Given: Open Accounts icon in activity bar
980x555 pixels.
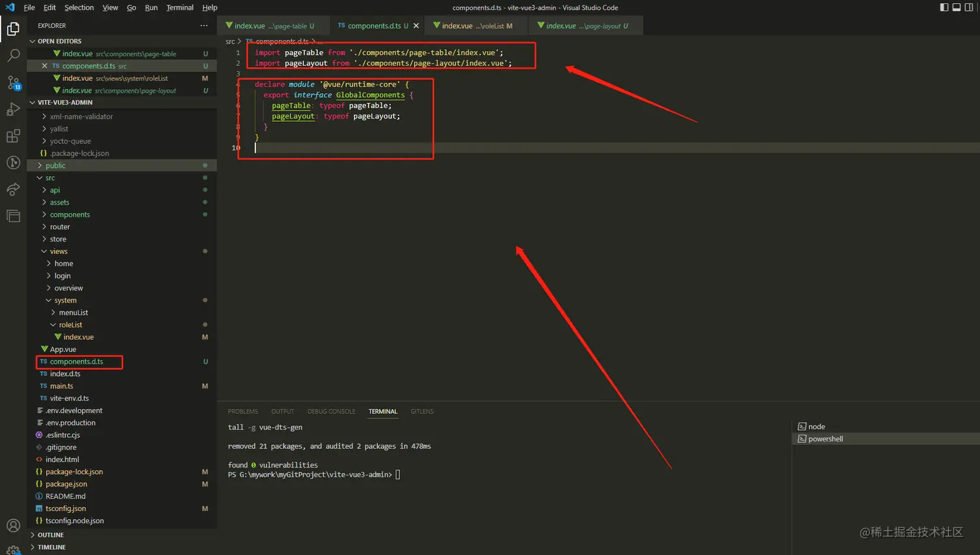Looking at the screenshot, I should pyautogui.click(x=13, y=526).
